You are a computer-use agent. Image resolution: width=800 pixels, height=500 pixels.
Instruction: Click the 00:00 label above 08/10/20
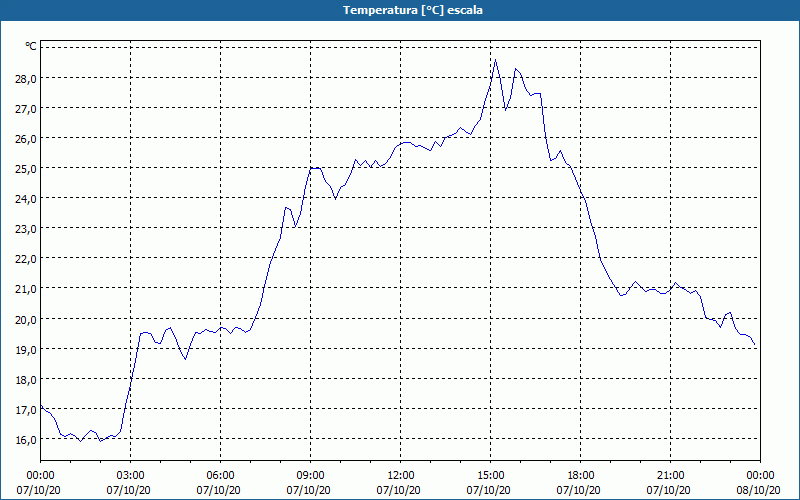tap(760, 476)
